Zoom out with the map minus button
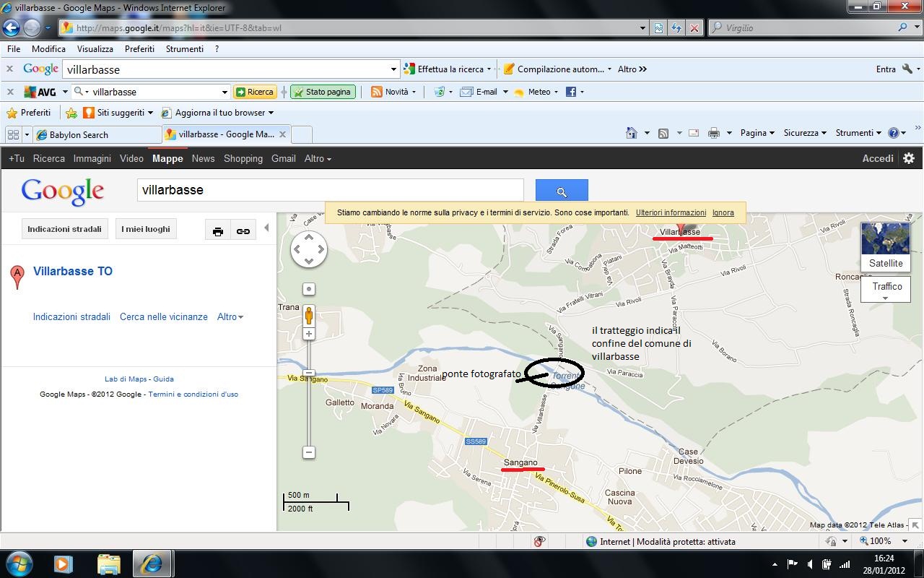The width and height of the screenshot is (924, 578). click(309, 452)
